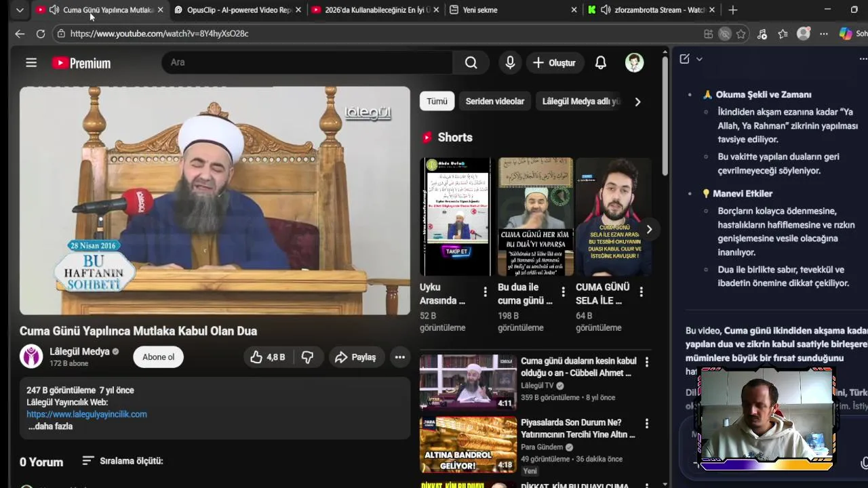Like the video with thumbs up
This screenshot has height=488, width=868.
click(268, 357)
